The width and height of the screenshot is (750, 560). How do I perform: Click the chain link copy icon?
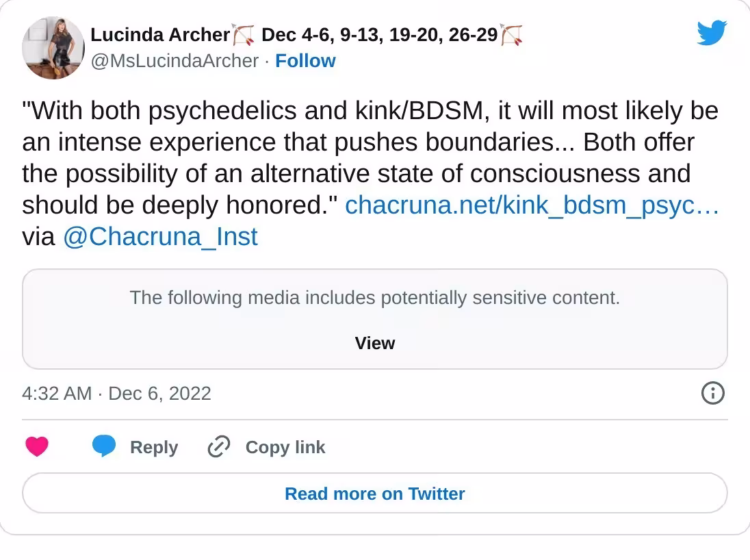[218, 446]
